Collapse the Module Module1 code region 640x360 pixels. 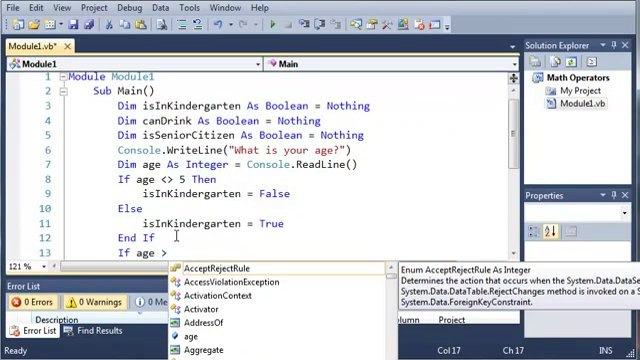coord(63,77)
